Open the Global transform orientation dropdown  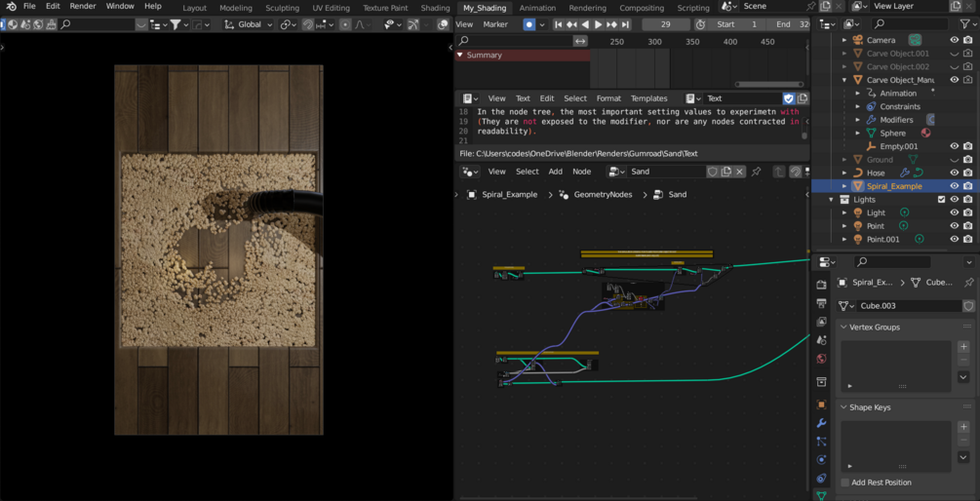click(250, 24)
